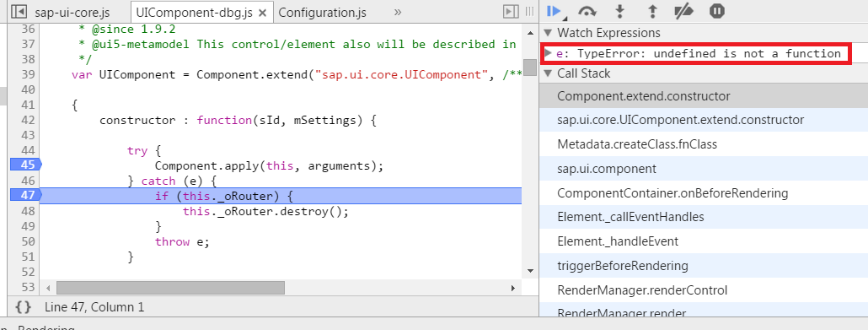Step into the next function call
The height and width of the screenshot is (330, 868).
(x=620, y=11)
